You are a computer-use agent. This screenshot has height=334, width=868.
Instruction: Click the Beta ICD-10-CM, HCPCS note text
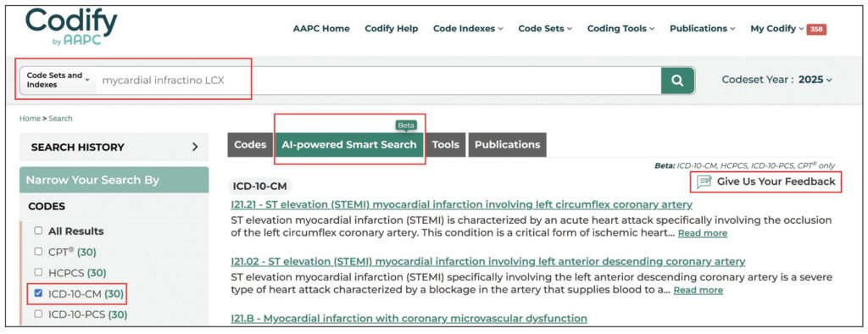pos(744,165)
